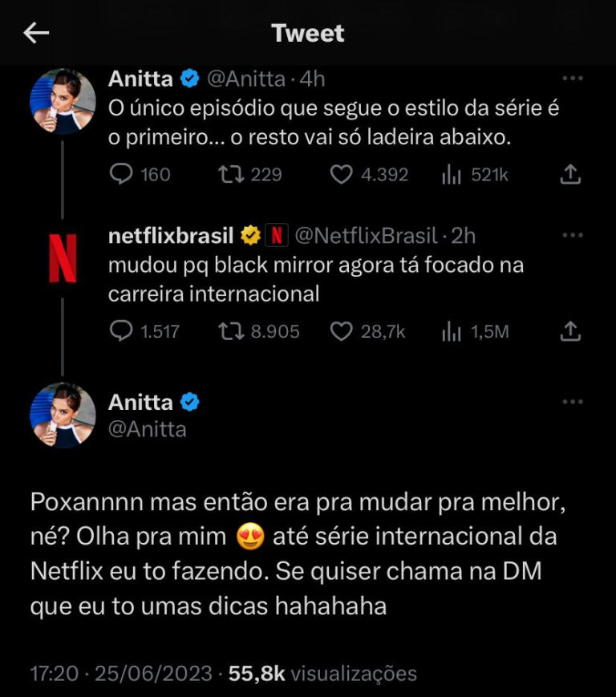Open the @NetflixBrasil handle link
The image size is (616, 697).
367,235
